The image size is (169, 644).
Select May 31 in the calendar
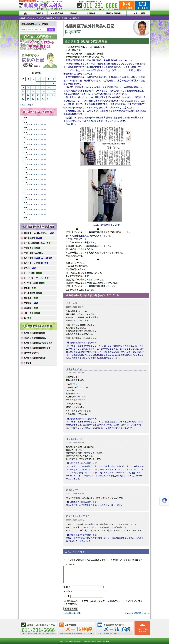click(x=48, y=99)
